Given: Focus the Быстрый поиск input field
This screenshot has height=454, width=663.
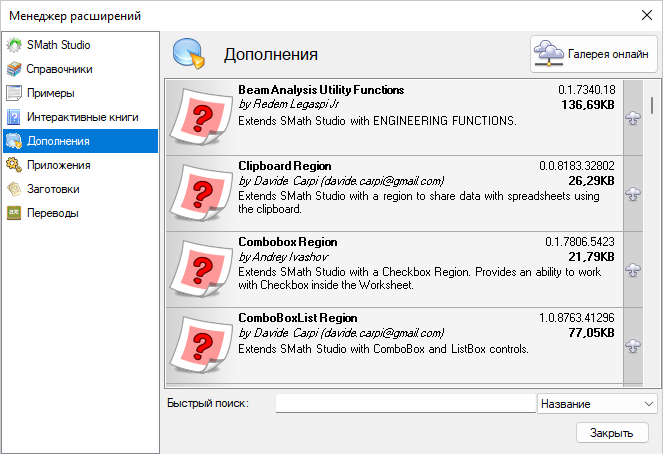Looking at the screenshot, I should (406, 403).
